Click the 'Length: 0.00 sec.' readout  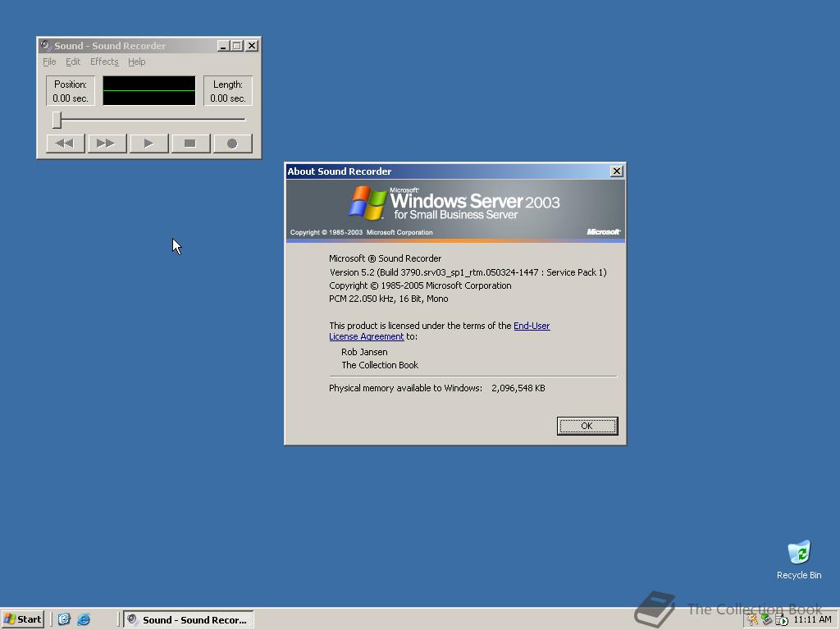(x=228, y=91)
